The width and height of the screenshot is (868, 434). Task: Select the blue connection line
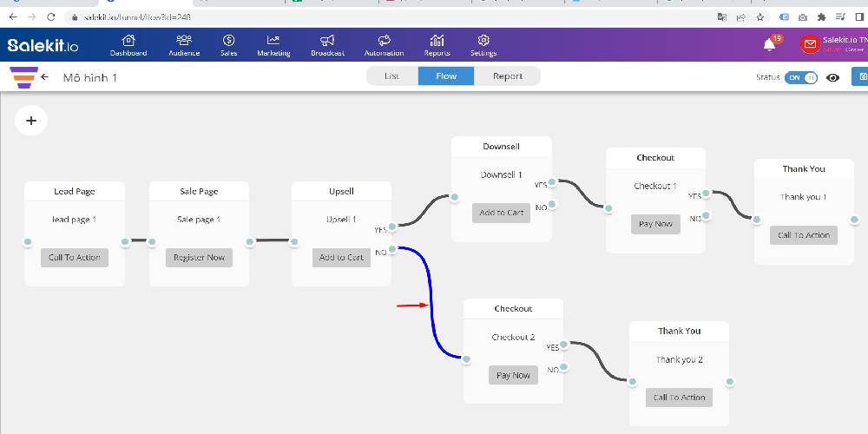pyautogui.click(x=431, y=295)
